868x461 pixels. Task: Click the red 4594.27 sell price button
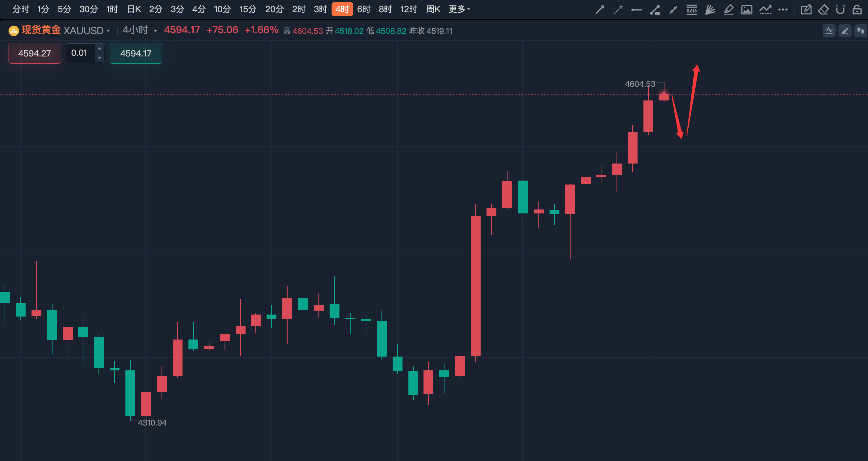[35, 53]
